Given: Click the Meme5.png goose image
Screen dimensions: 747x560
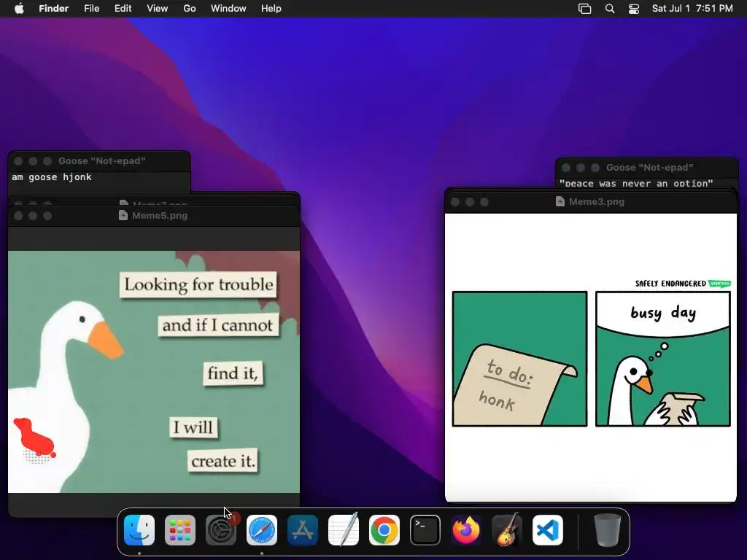Looking at the screenshot, I should pyautogui.click(x=154, y=372).
